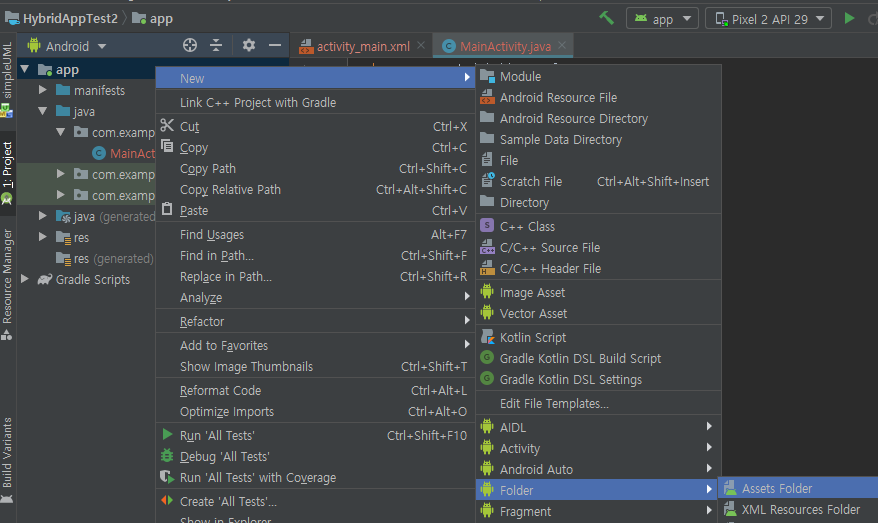The height and width of the screenshot is (523, 878).
Task: Select Copy from context menu
Action: [x=315, y=147]
